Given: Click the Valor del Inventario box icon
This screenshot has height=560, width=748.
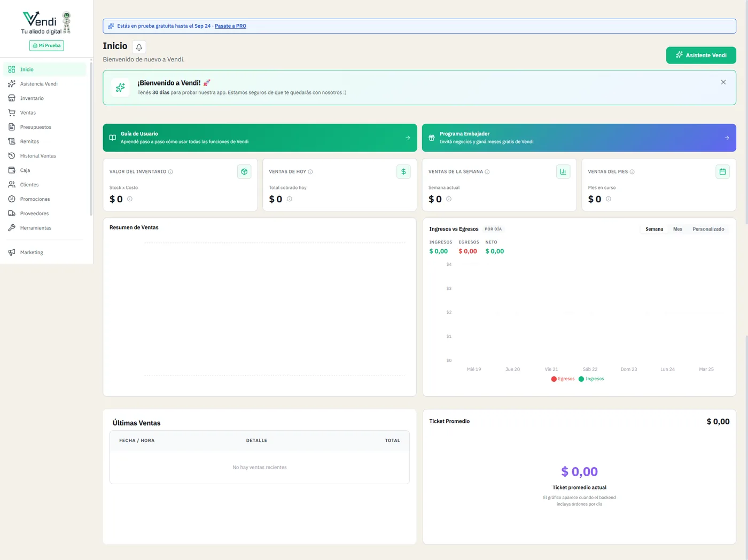Looking at the screenshot, I should point(244,172).
